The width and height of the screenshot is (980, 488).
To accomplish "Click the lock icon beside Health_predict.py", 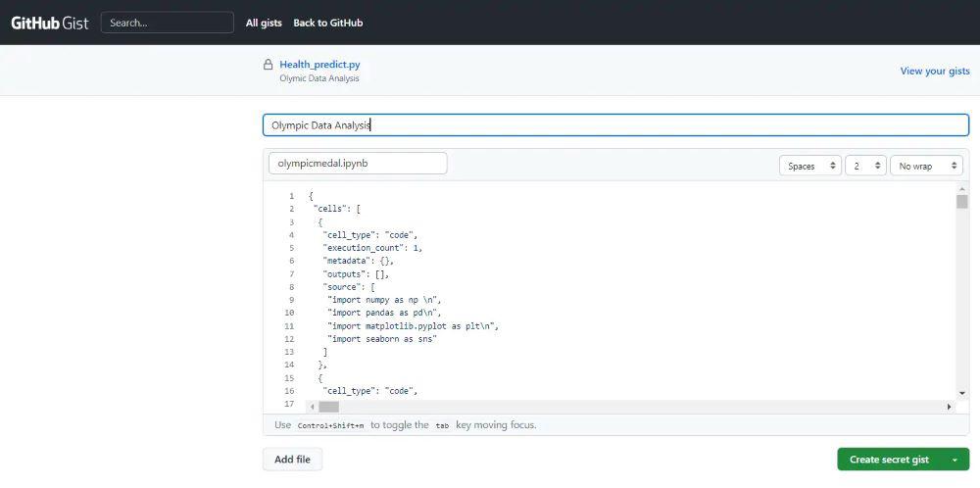I will (268, 65).
